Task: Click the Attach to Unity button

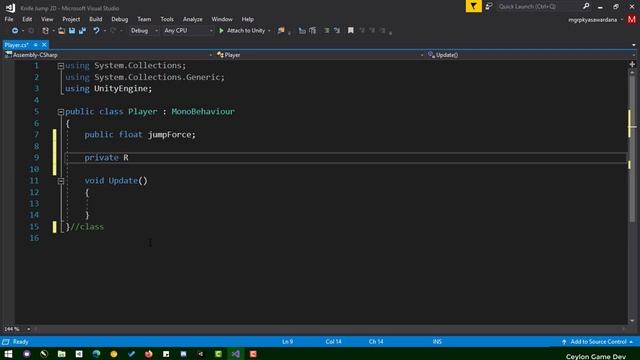Action: 242,31
